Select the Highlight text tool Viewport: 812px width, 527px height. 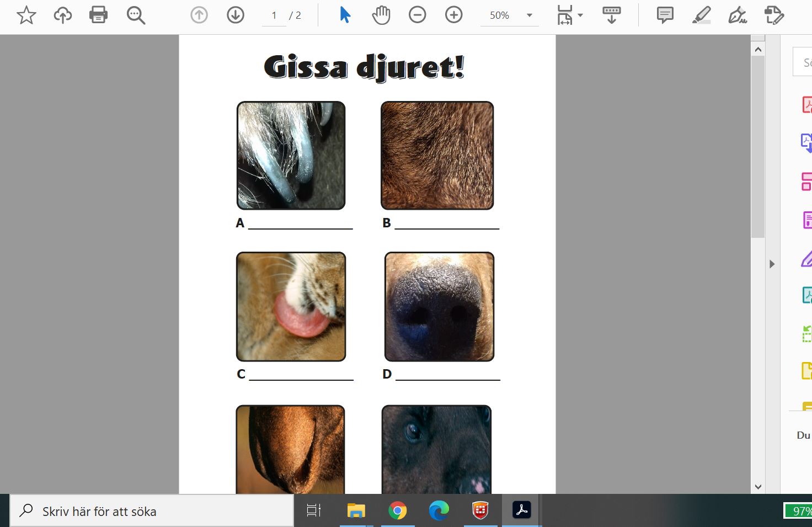[701, 15]
